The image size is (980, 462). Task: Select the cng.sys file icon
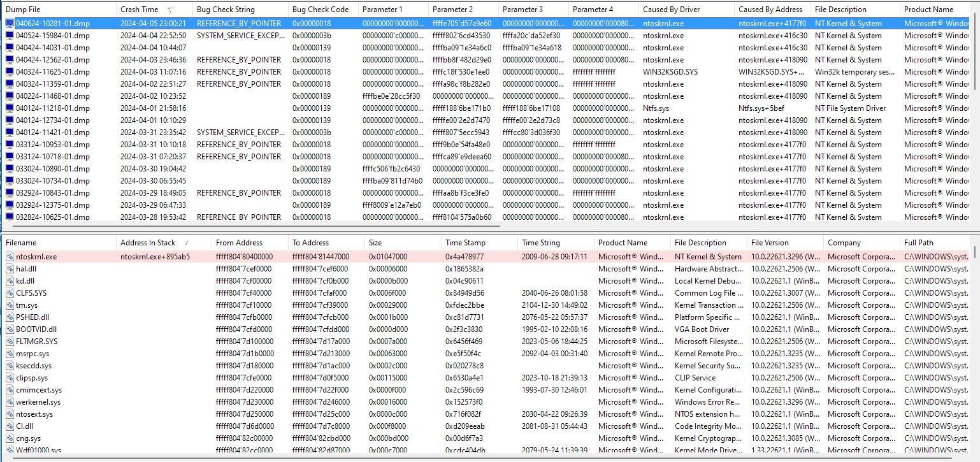[10, 438]
